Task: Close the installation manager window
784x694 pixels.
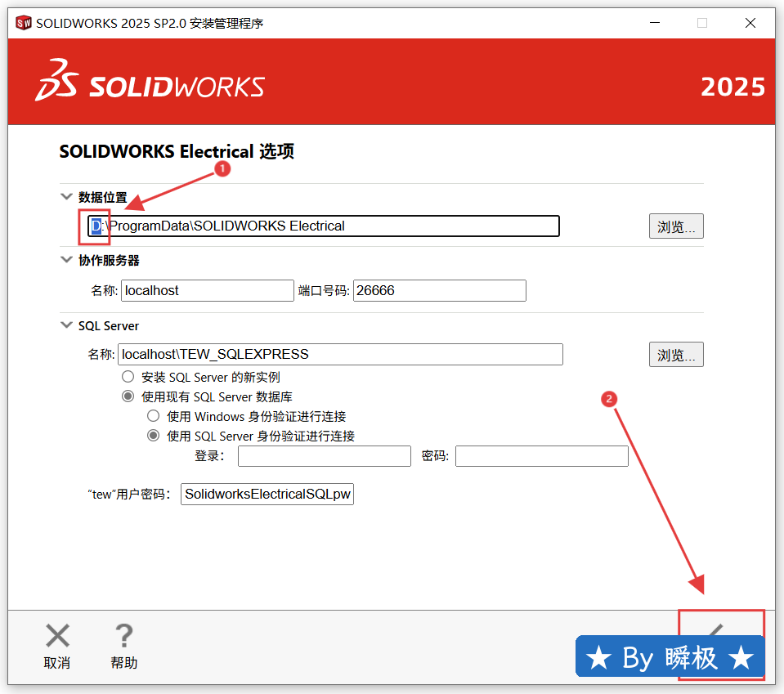Action: point(750,23)
